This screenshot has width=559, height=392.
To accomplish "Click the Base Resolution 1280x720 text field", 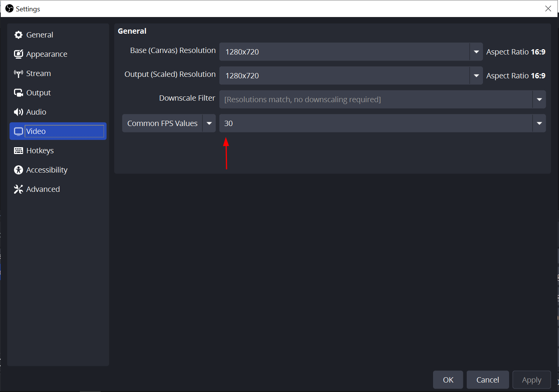I will pyautogui.click(x=344, y=52).
